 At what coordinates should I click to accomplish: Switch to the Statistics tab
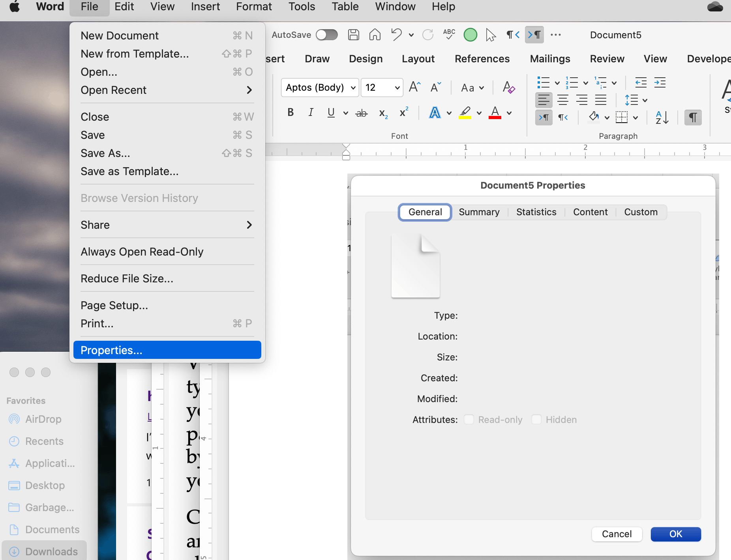(x=536, y=212)
